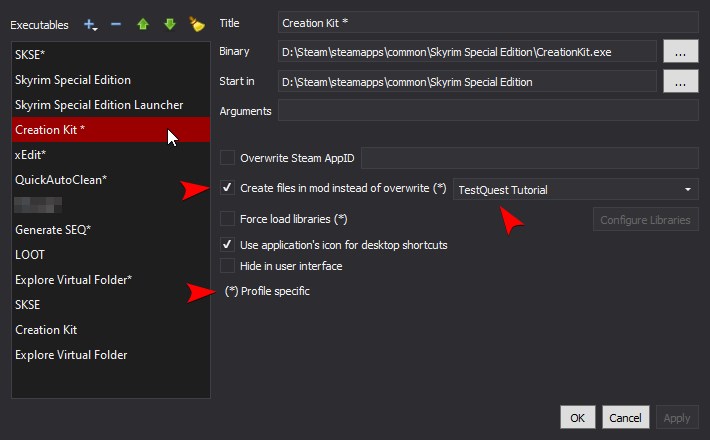The width and height of the screenshot is (710, 440).
Task: Click the Steam AppID text field
Action: [x=530, y=158]
